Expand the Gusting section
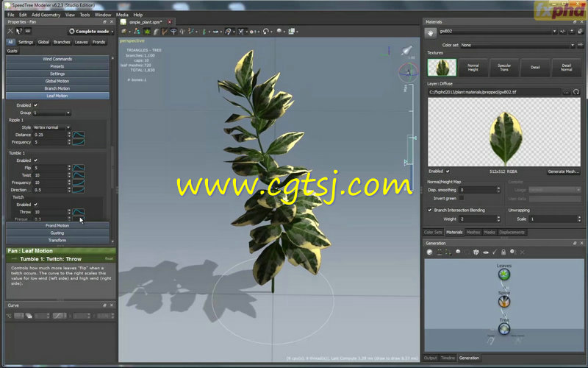 tap(57, 233)
